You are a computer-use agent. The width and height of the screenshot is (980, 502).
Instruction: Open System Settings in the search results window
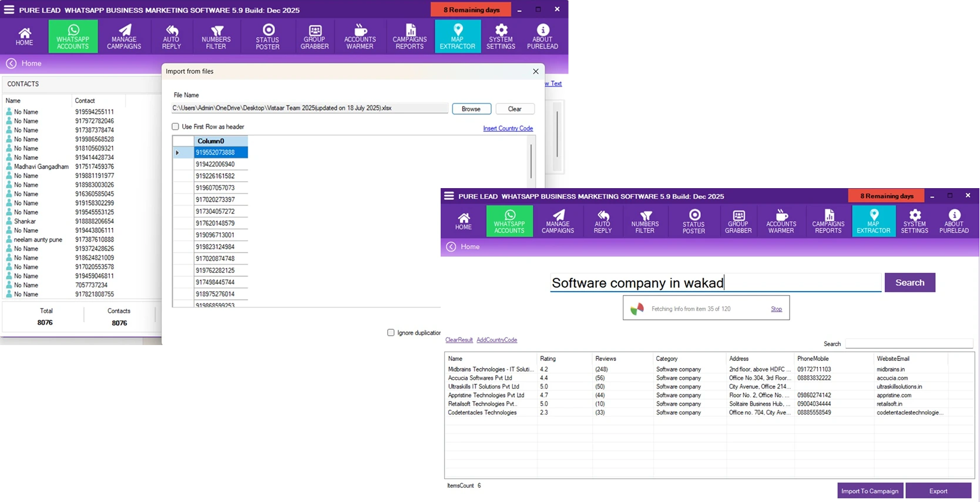[x=914, y=222]
